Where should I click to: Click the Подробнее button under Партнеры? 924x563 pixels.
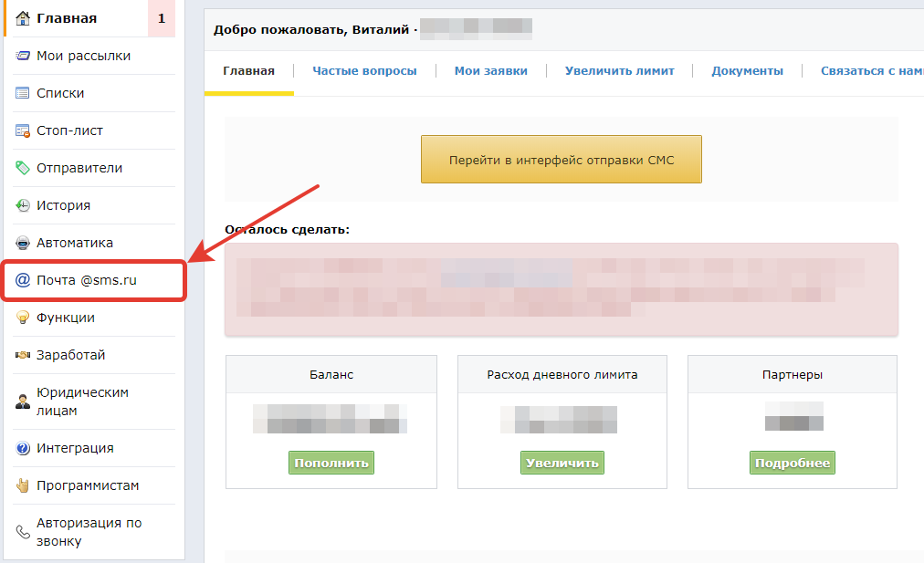[793, 463]
